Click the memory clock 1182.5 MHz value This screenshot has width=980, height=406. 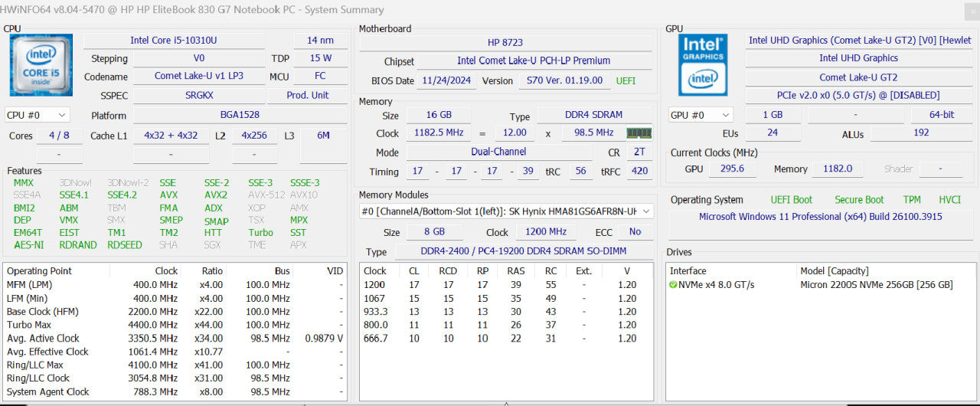tap(439, 133)
